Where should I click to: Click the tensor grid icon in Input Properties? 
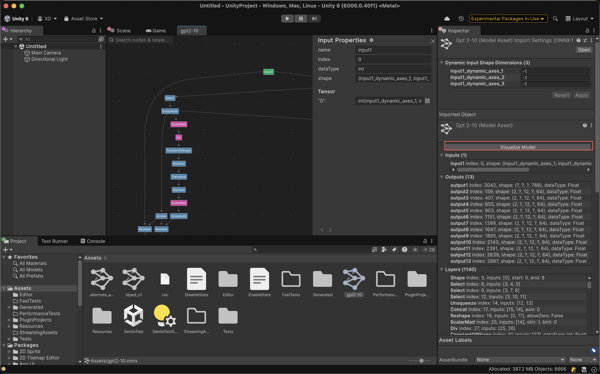[427, 101]
